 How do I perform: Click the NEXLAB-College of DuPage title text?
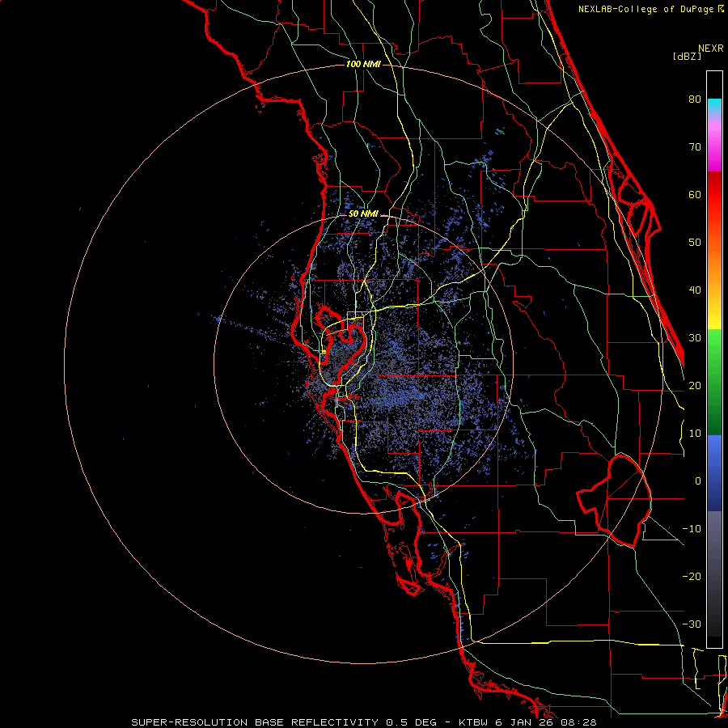645,9
